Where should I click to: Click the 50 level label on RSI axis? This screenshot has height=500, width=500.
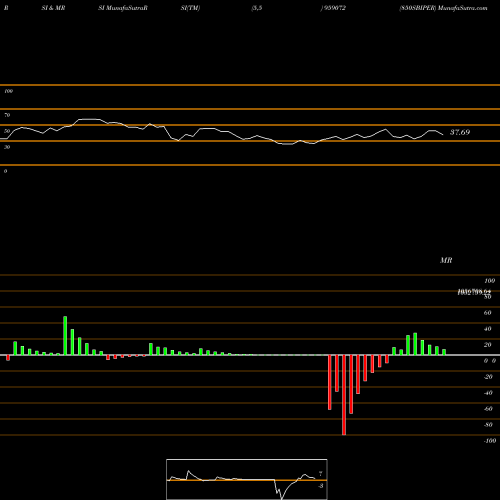tap(7, 131)
